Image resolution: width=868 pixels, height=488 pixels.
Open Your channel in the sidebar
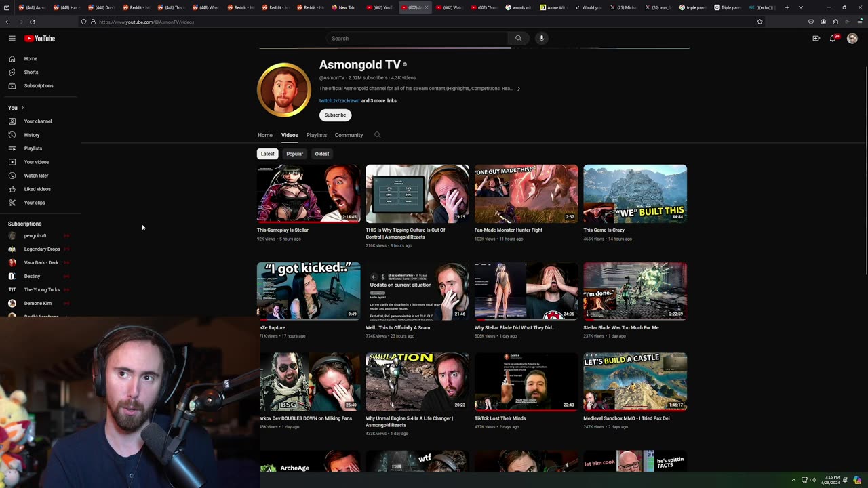[x=41, y=121]
